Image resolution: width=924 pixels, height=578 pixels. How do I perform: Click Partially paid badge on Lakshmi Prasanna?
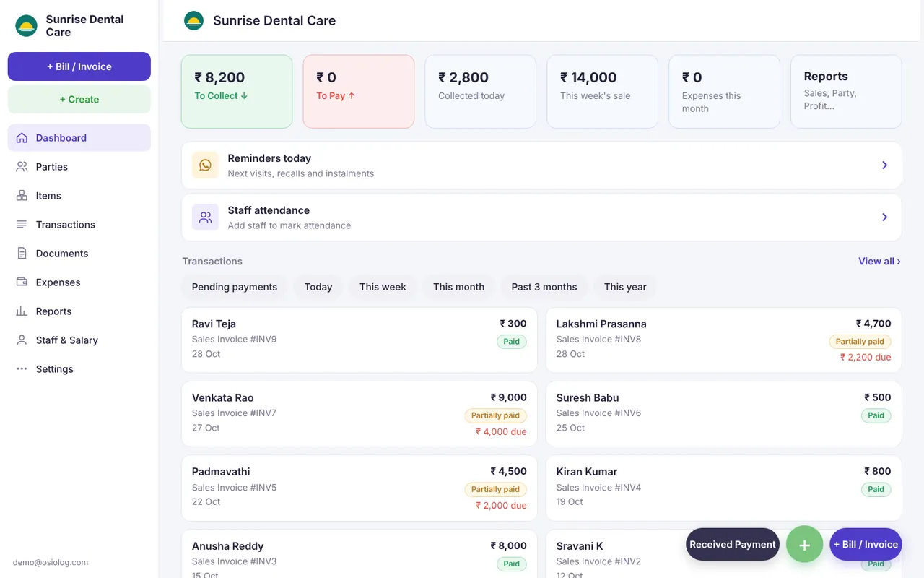click(x=860, y=342)
